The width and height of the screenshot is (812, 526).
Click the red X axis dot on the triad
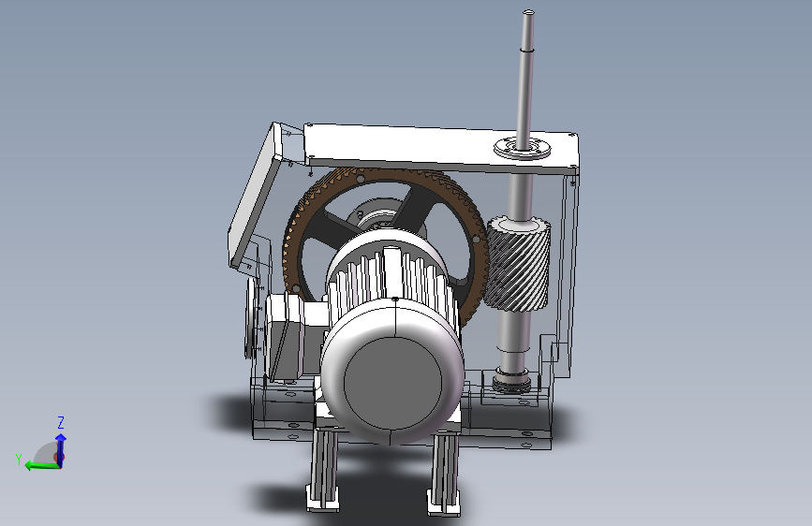[59, 459]
